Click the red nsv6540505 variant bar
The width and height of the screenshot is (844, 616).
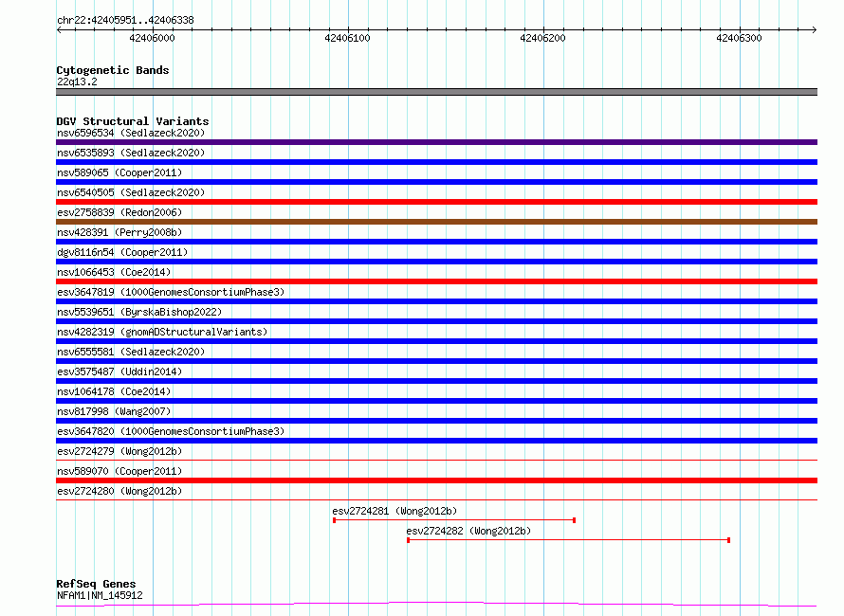click(x=436, y=202)
